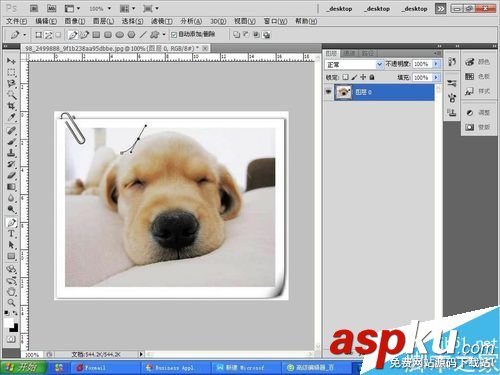Select the Hand tool

(11, 292)
